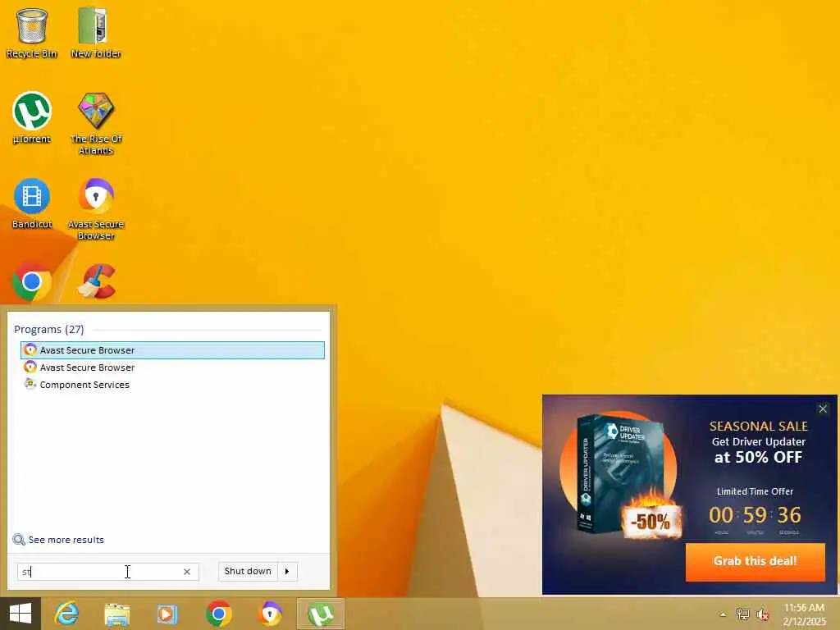Open File Explorer from the taskbar
Viewport: 840px width, 630px height.
point(116,614)
